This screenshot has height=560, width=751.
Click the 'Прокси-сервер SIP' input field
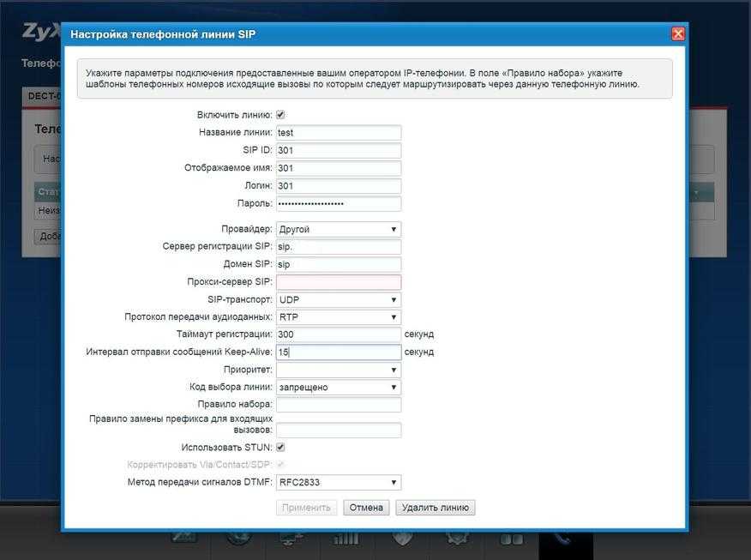(339, 282)
